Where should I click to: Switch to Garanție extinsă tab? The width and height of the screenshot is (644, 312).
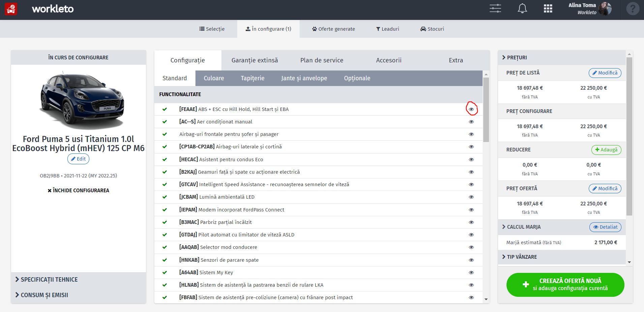point(255,60)
